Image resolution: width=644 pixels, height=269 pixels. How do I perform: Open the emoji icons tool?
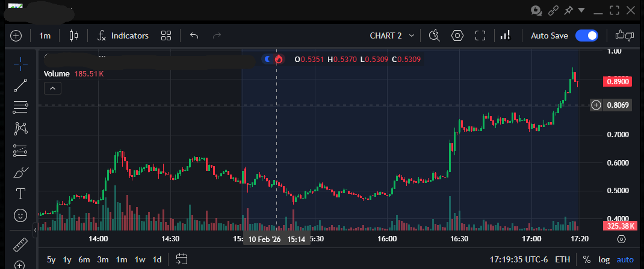click(x=20, y=215)
